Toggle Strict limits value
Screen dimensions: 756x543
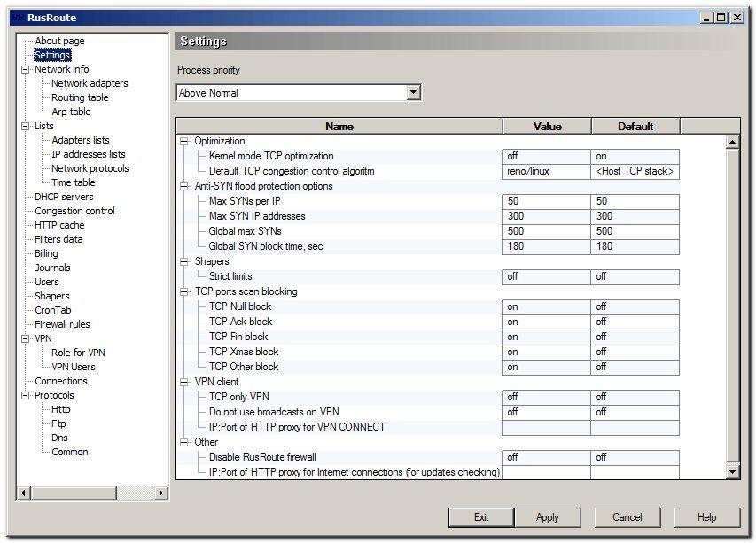click(546, 276)
